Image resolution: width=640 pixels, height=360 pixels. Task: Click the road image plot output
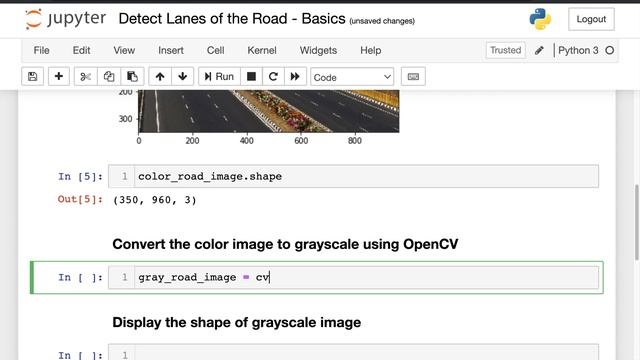pyautogui.click(x=269, y=111)
